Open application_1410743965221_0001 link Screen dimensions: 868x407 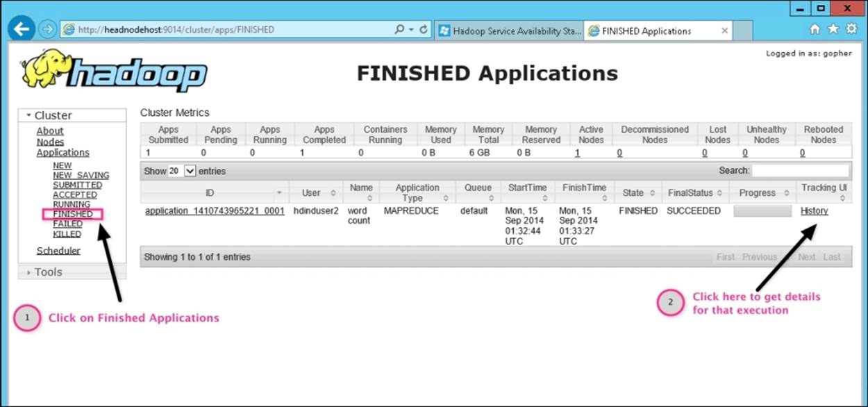tap(215, 210)
